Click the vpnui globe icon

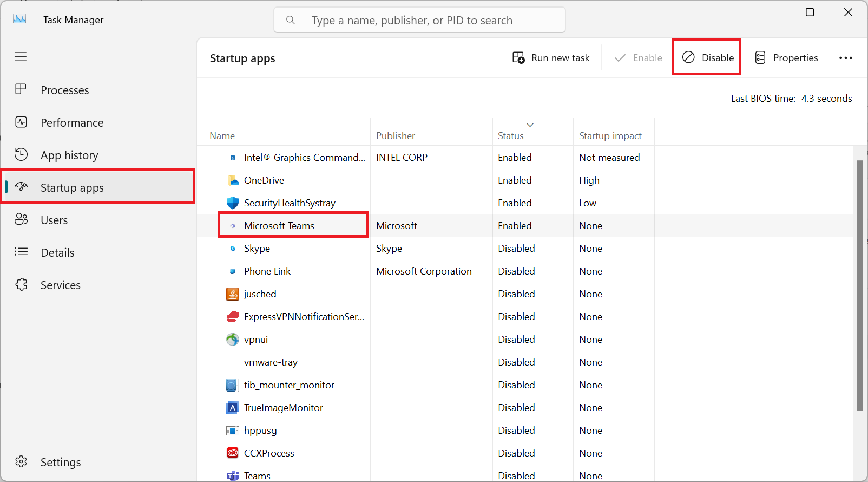coord(233,340)
